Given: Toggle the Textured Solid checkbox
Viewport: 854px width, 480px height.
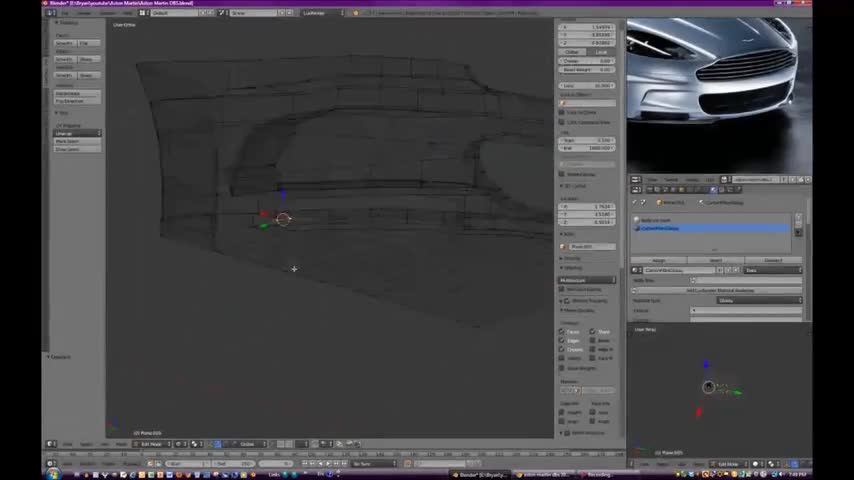Looking at the screenshot, I should [562, 289].
